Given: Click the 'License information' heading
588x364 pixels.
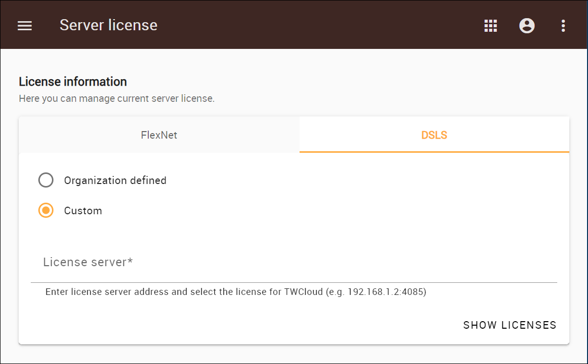Looking at the screenshot, I should [73, 81].
